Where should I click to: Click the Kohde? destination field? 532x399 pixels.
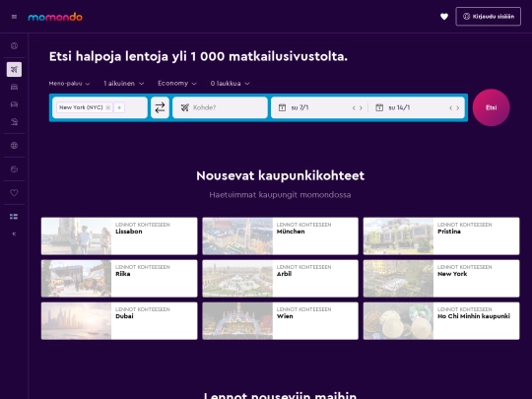[220, 107]
